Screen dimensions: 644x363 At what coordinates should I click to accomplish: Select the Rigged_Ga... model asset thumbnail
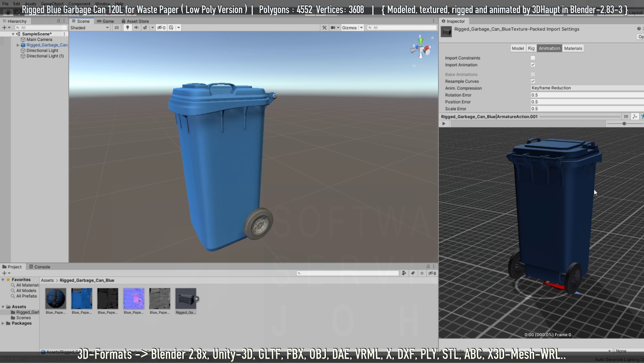(185, 298)
